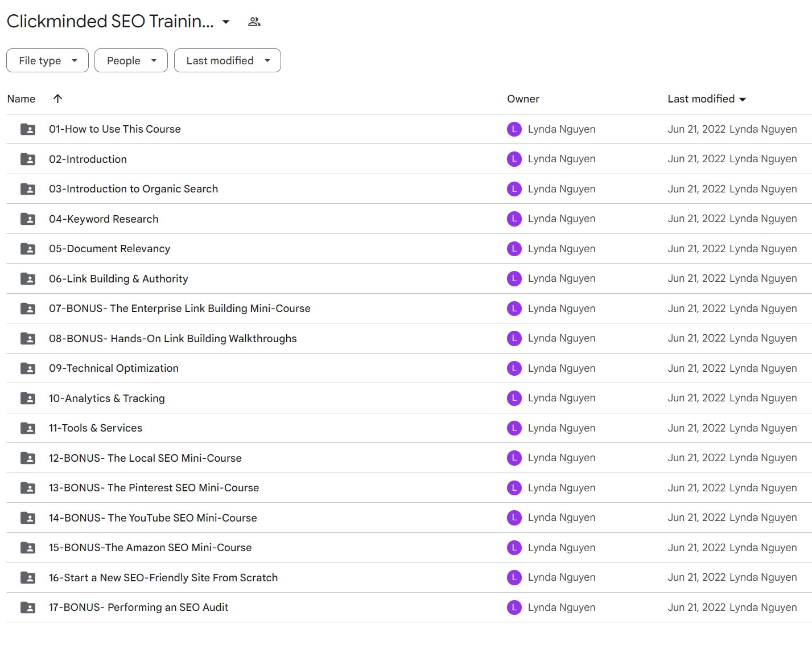Select the 06-Link Building & Authority name
This screenshot has width=812, height=661.
(118, 278)
